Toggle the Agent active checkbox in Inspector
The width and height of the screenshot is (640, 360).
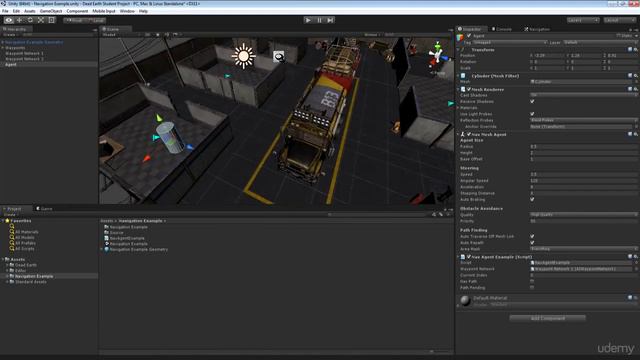coord(469,36)
